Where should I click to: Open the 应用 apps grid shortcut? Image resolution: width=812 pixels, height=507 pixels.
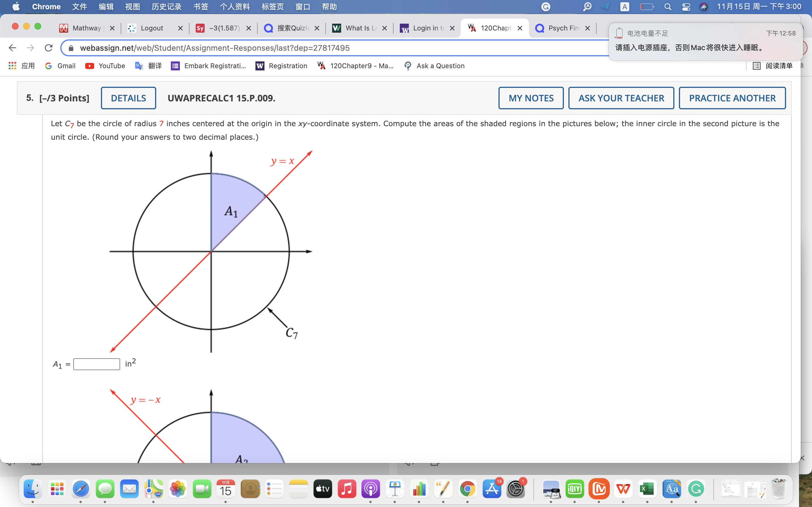22,66
